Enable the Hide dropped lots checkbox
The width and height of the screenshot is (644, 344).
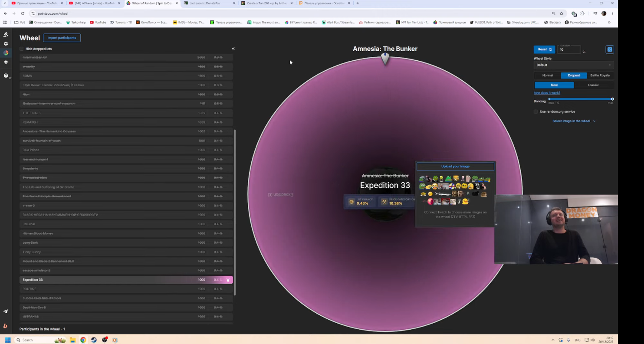22,49
